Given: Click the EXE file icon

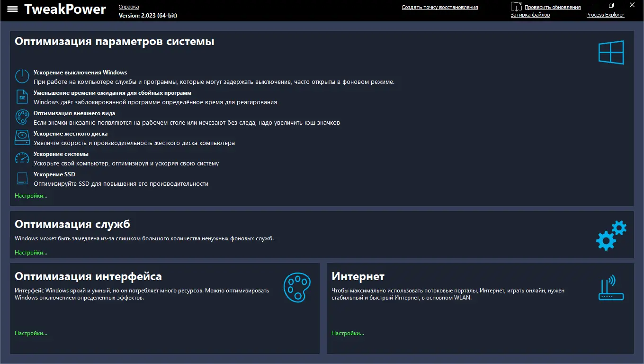Looking at the screenshot, I should (x=22, y=97).
